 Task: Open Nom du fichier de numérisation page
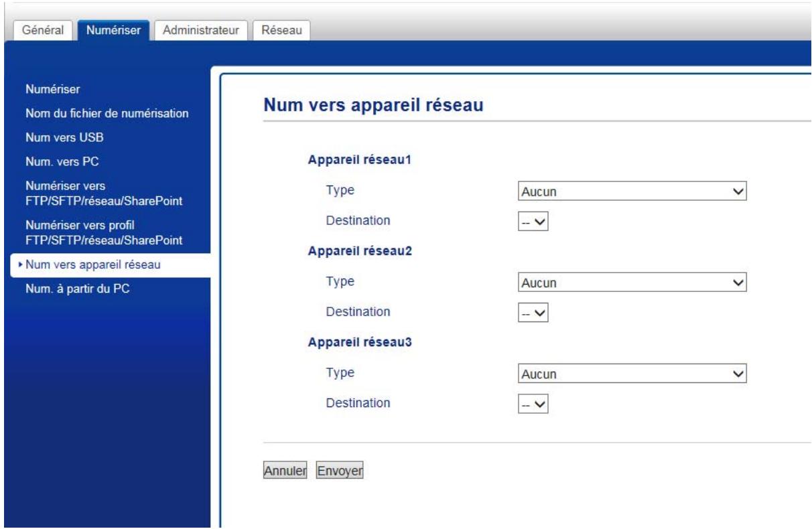click(106, 113)
